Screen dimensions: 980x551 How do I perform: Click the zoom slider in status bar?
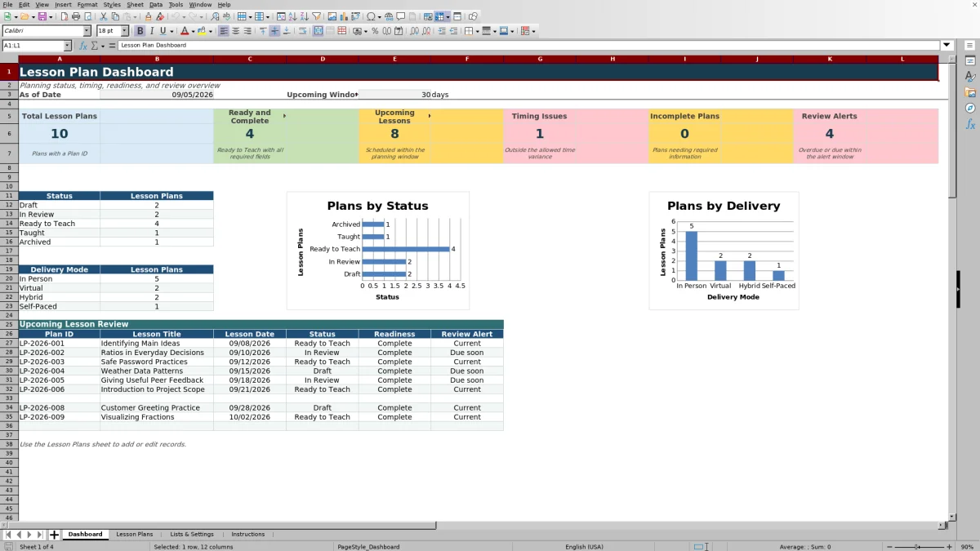point(918,546)
